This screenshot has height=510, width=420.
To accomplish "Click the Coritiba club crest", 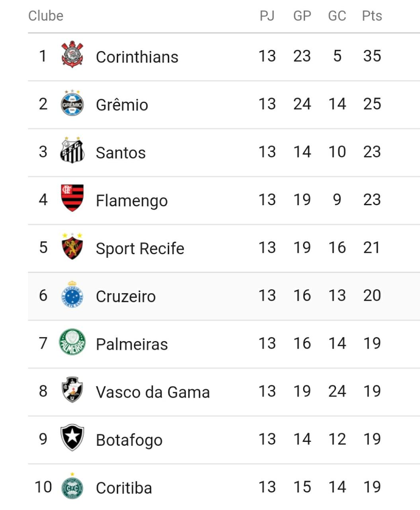I will [72, 486].
